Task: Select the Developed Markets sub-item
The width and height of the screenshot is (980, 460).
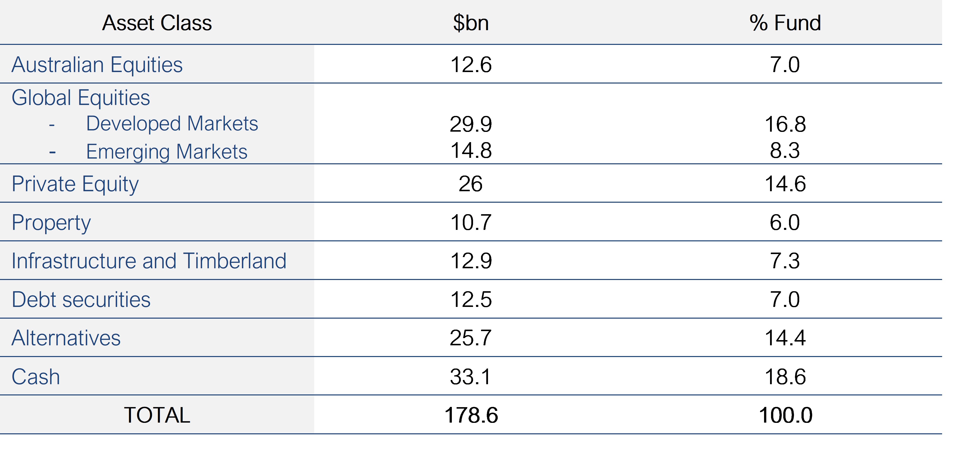Action: (x=172, y=124)
